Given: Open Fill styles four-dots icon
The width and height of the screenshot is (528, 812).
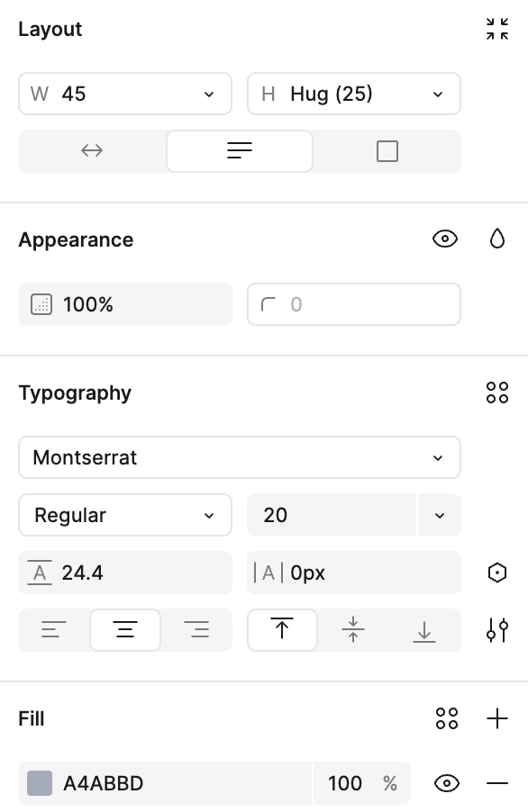Looking at the screenshot, I should pos(447,718).
